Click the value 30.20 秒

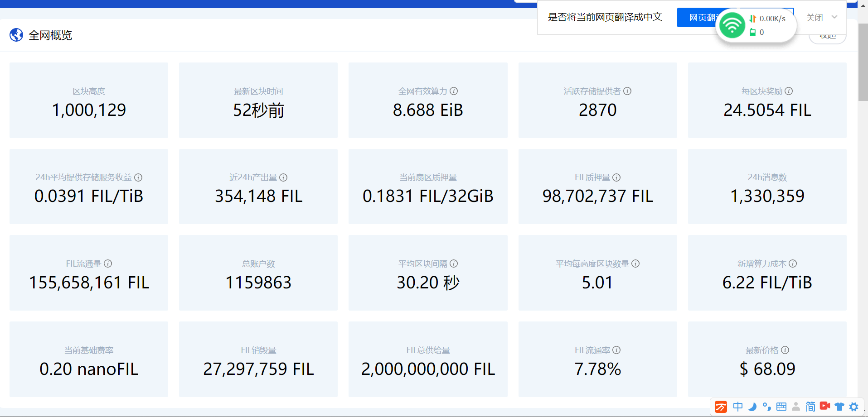(x=428, y=283)
